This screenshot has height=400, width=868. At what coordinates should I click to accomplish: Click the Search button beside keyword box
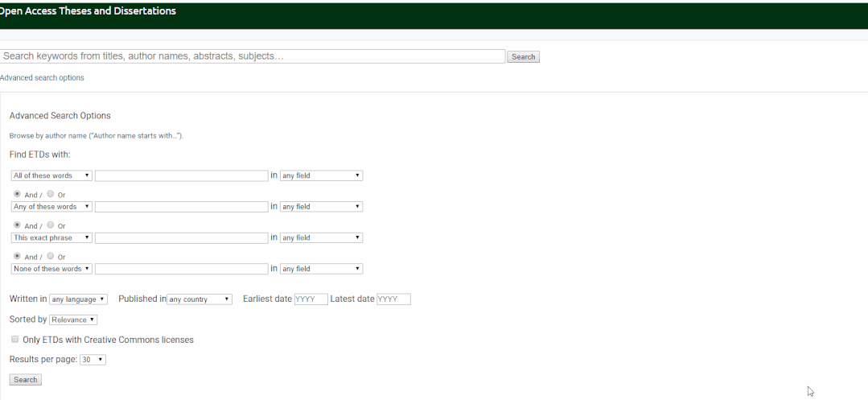523,56
